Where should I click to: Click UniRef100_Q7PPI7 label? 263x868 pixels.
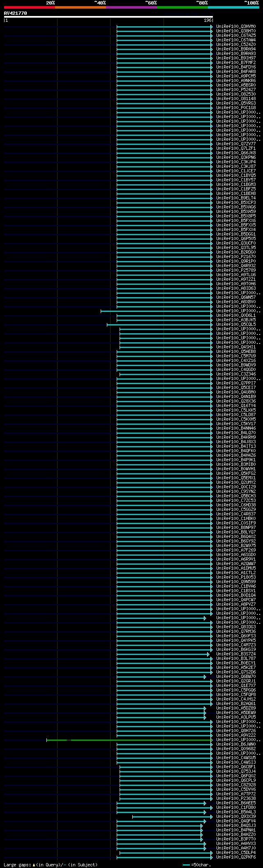tap(236, 383)
